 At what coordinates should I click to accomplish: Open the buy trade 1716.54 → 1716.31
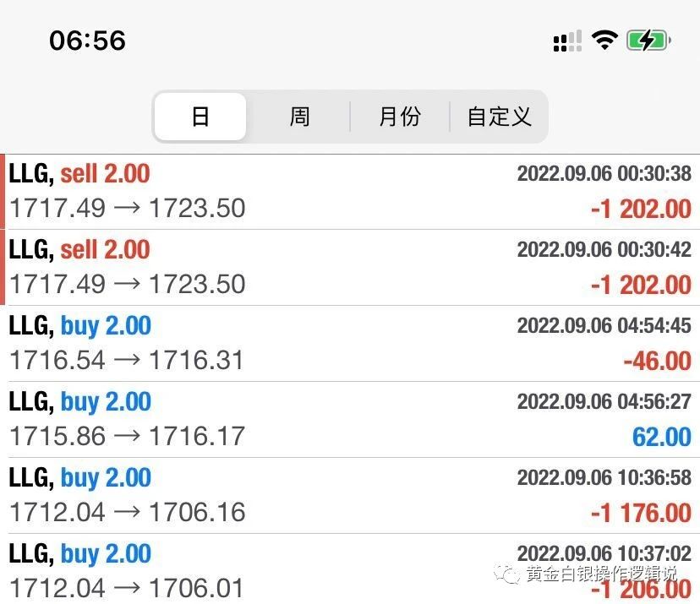coord(350,344)
